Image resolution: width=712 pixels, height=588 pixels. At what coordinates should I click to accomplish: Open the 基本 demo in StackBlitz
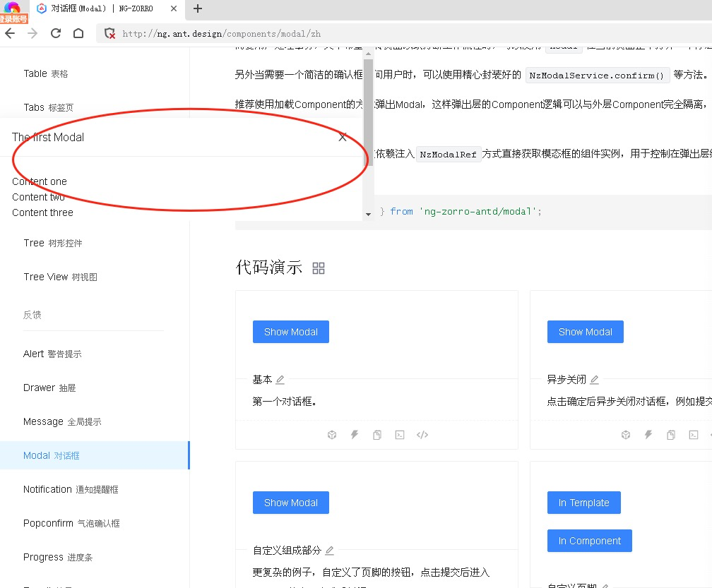tap(355, 435)
